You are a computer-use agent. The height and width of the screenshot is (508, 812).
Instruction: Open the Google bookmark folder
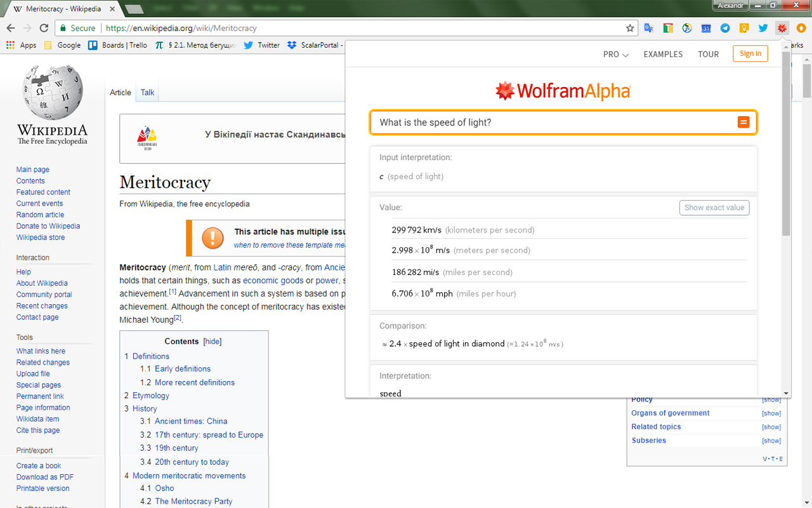tap(62, 45)
